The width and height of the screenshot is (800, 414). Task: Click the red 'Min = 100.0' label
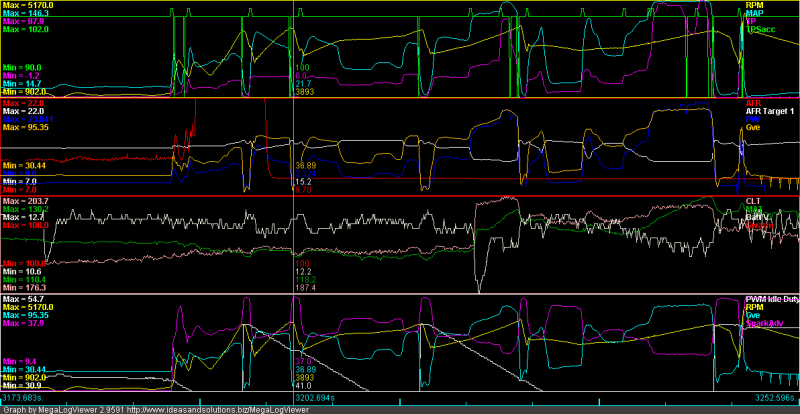[22, 263]
